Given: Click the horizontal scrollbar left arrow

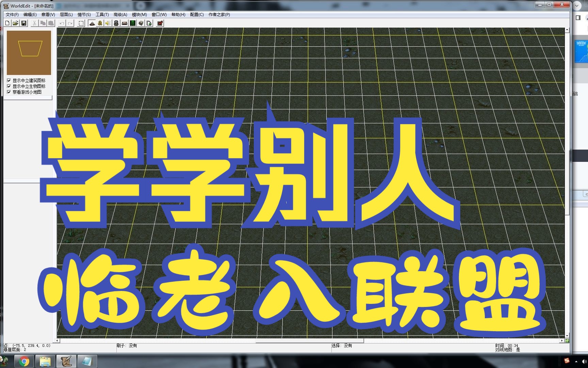Looking at the screenshot, I should [x=58, y=340].
